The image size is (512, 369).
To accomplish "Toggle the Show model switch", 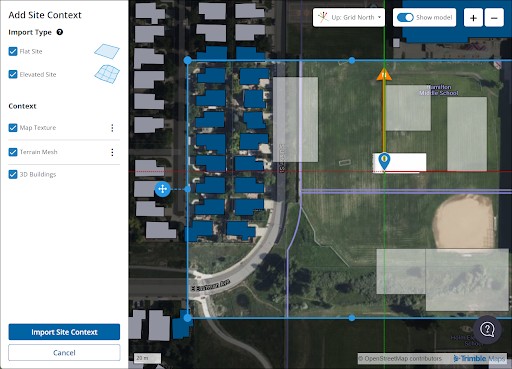I will 405,17.
